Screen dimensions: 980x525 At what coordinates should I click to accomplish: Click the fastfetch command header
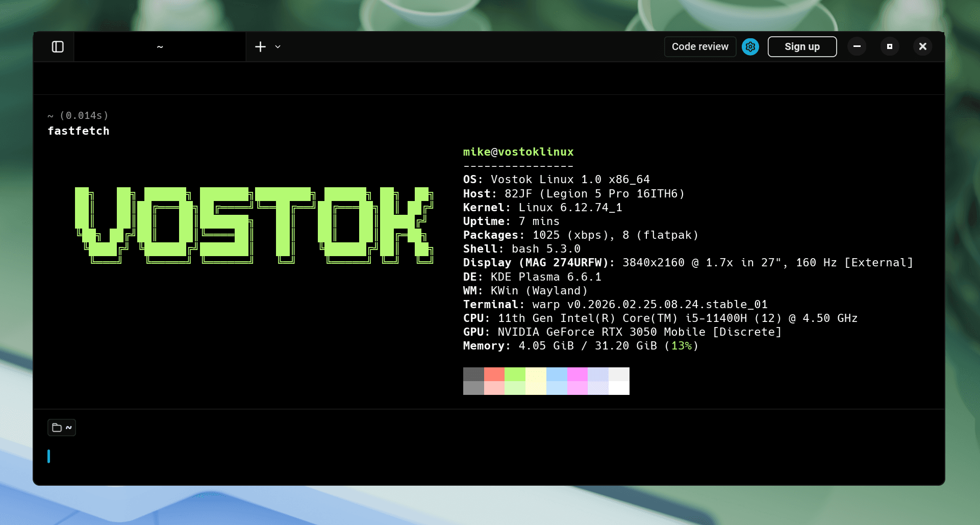click(x=79, y=131)
